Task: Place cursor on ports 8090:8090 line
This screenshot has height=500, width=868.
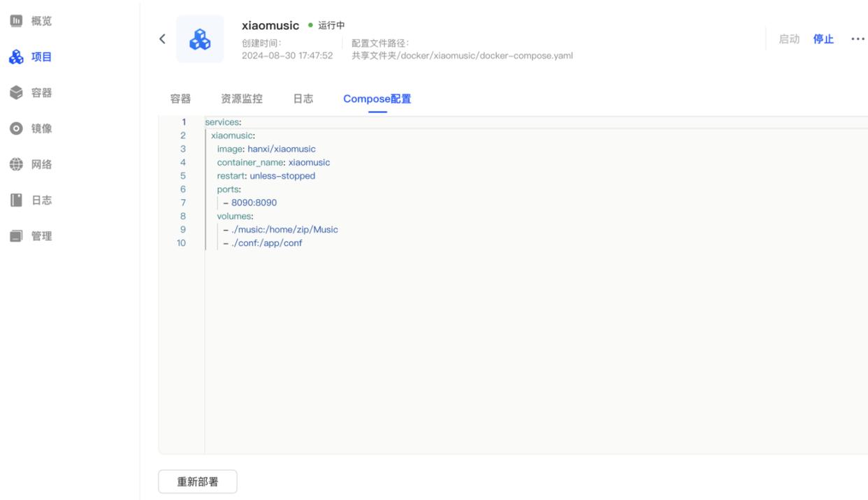Action: pos(249,203)
